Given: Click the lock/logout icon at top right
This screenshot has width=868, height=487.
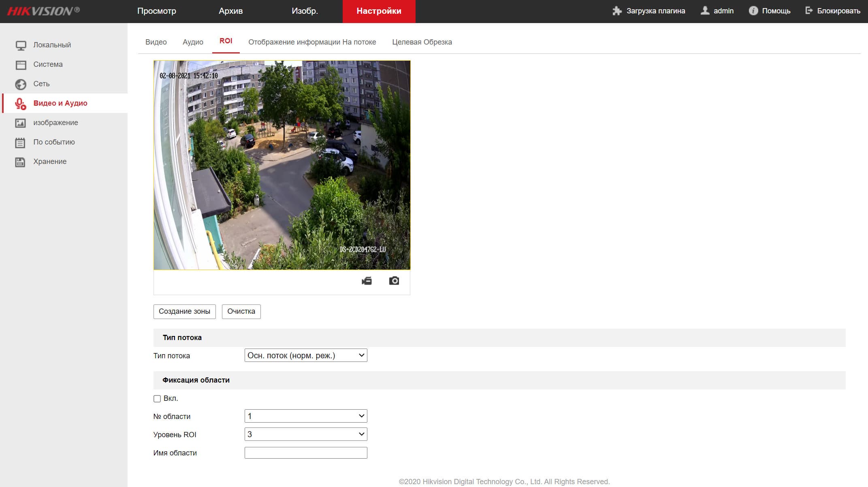Looking at the screenshot, I should coord(809,11).
